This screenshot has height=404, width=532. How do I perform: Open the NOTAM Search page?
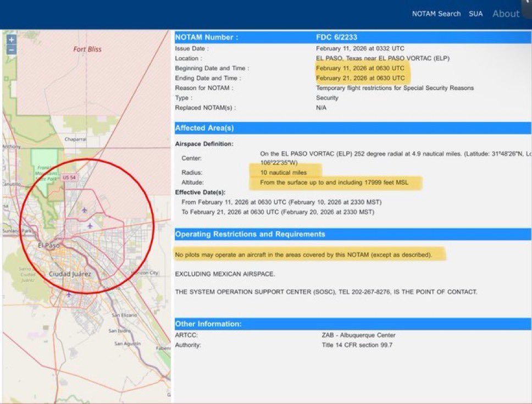pyautogui.click(x=436, y=14)
